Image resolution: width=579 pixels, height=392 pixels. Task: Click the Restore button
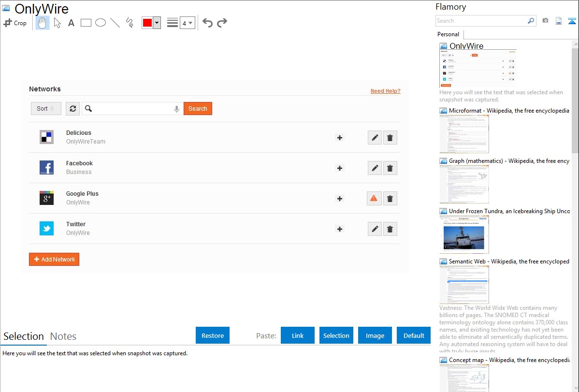tap(213, 335)
